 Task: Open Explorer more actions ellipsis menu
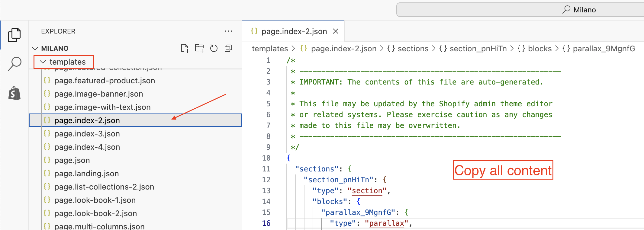pyautogui.click(x=228, y=31)
